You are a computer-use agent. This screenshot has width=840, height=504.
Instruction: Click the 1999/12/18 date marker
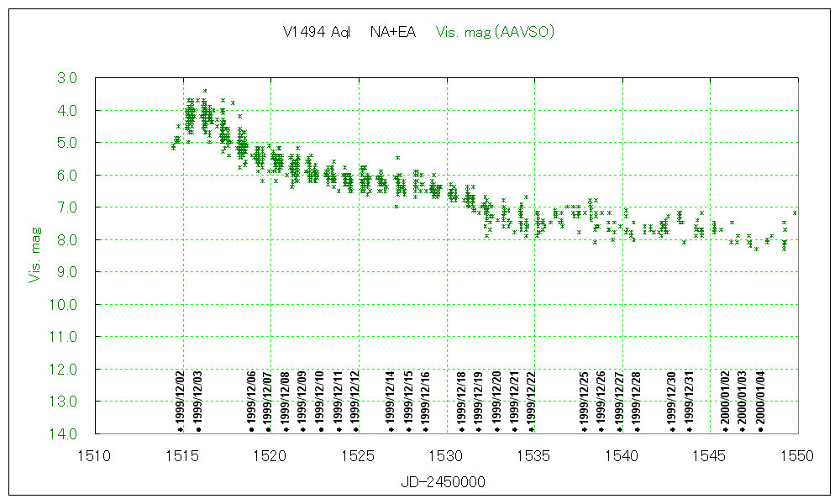(461, 428)
